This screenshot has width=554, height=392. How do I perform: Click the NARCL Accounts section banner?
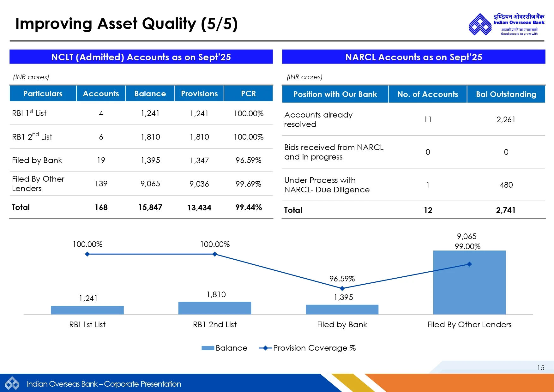414,57
